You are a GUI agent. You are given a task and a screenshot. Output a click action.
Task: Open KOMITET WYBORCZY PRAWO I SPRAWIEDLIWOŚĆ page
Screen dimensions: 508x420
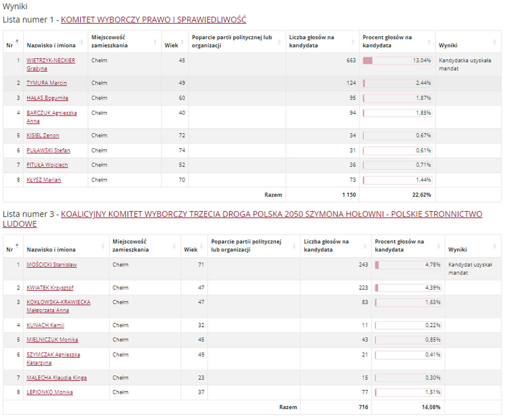pos(153,19)
